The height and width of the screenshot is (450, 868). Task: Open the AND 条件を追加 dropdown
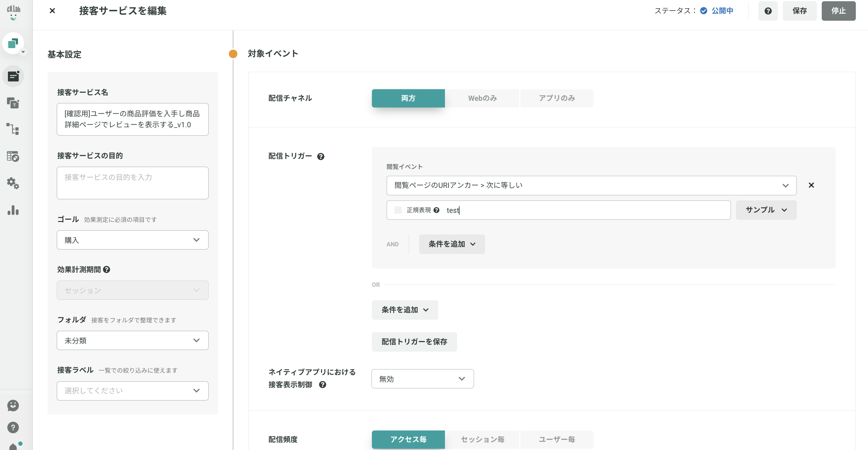452,244
